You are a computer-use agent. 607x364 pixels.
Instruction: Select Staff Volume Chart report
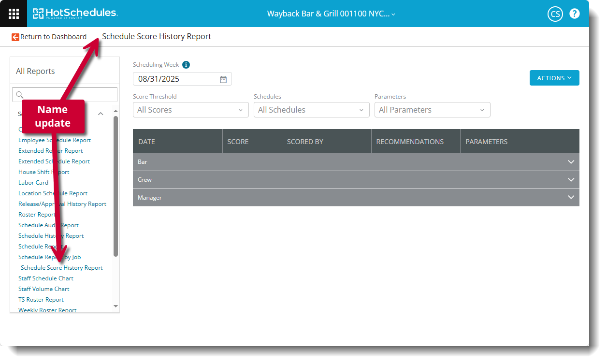pyautogui.click(x=44, y=289)
